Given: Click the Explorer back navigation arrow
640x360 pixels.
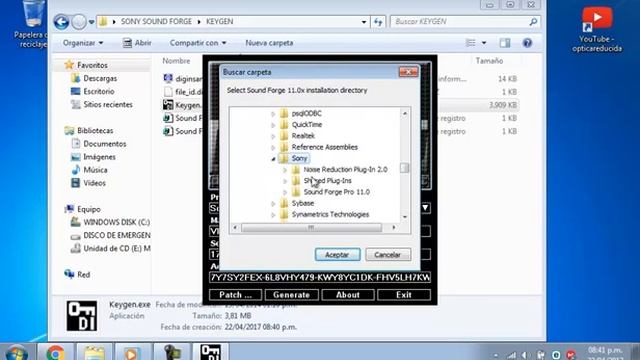Looking at the screenshot, I should tap(61, 22).
